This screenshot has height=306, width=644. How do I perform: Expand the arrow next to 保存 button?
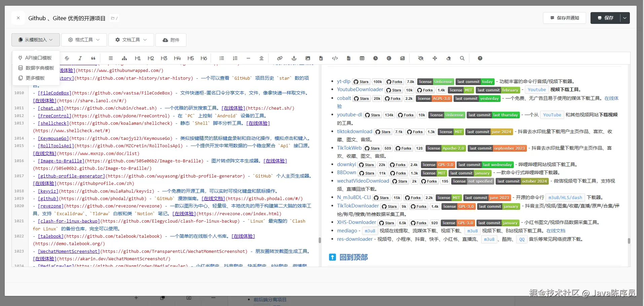tap(625, 18)
